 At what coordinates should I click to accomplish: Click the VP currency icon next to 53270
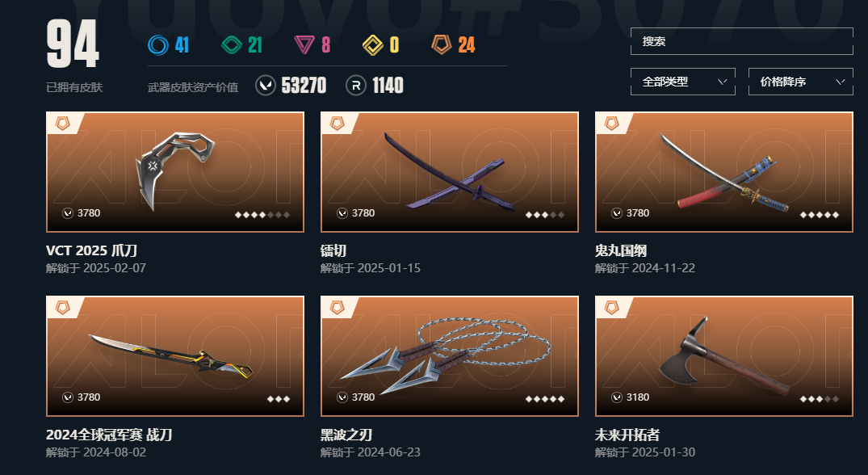[x=266, y=86]
